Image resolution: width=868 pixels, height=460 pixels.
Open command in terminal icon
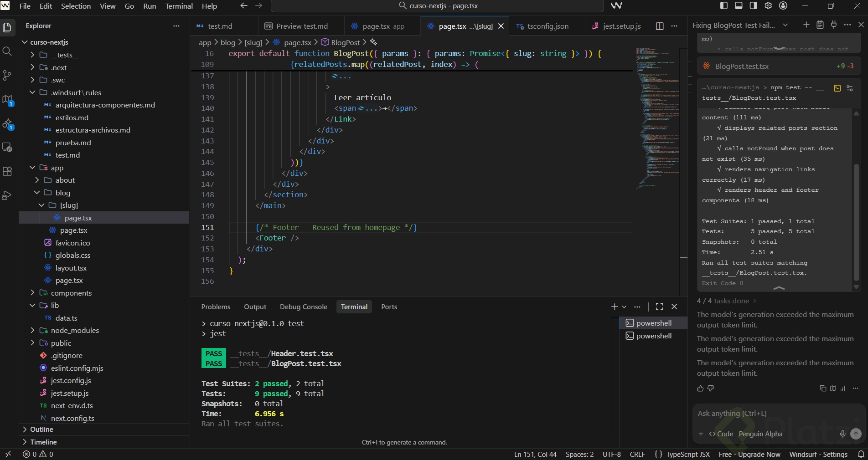coord(837,88)
